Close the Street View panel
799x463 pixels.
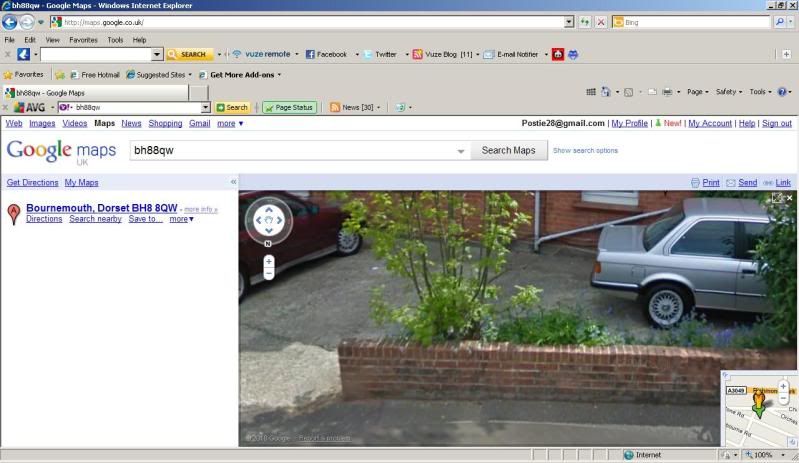(x=790, y=198)
